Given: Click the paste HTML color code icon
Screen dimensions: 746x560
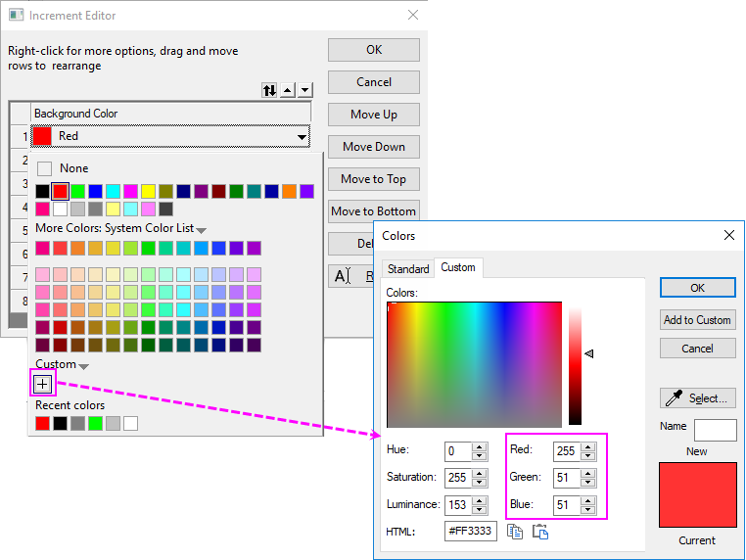Looking at the screenshot, I should [x=539, y=532].
